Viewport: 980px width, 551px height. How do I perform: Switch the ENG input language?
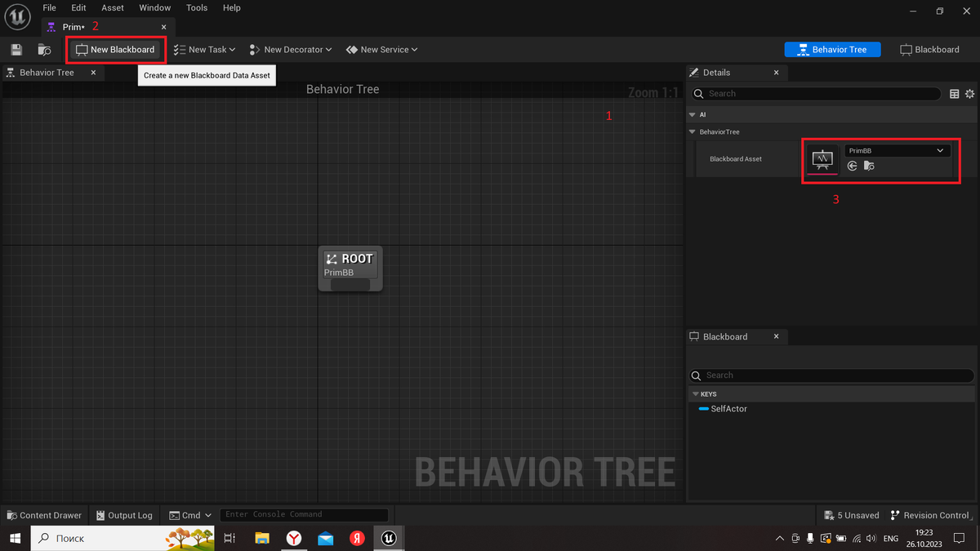891,539
